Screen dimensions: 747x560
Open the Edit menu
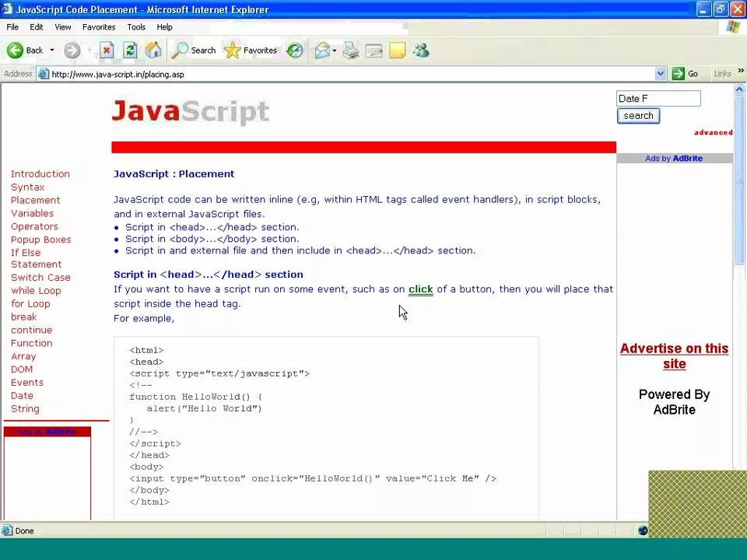[37, 27]
